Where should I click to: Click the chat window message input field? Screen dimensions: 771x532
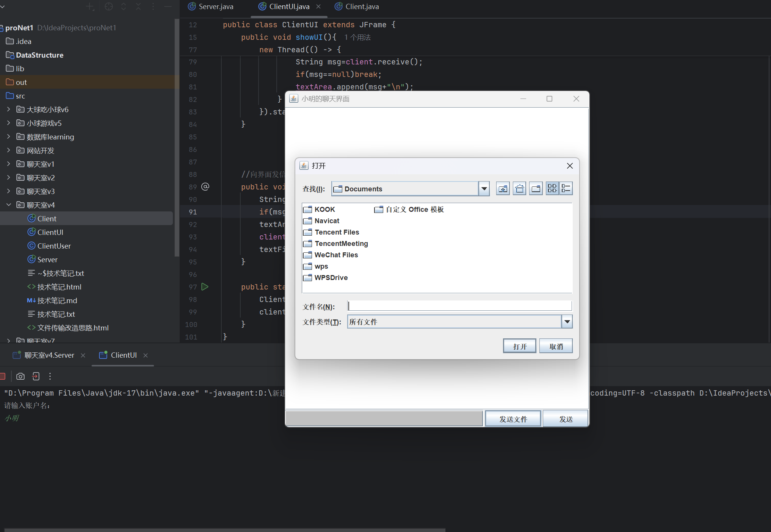384,419
